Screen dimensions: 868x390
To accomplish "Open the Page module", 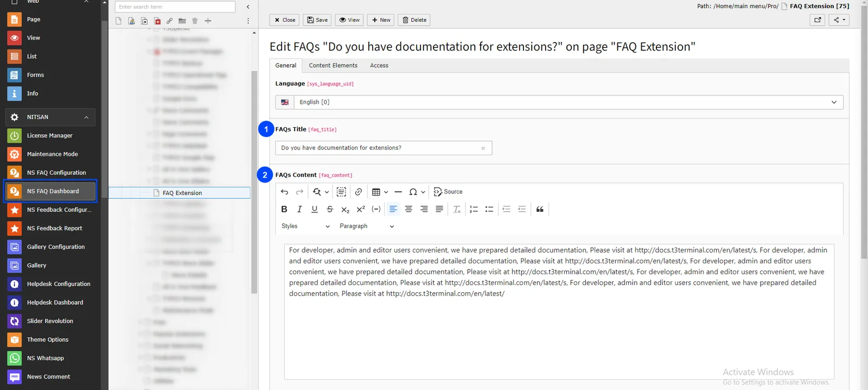I will (50, 20).
